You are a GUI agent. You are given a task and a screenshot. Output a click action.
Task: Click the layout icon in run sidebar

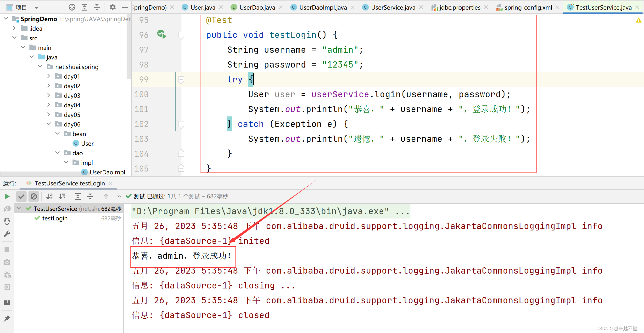[7, 303]
